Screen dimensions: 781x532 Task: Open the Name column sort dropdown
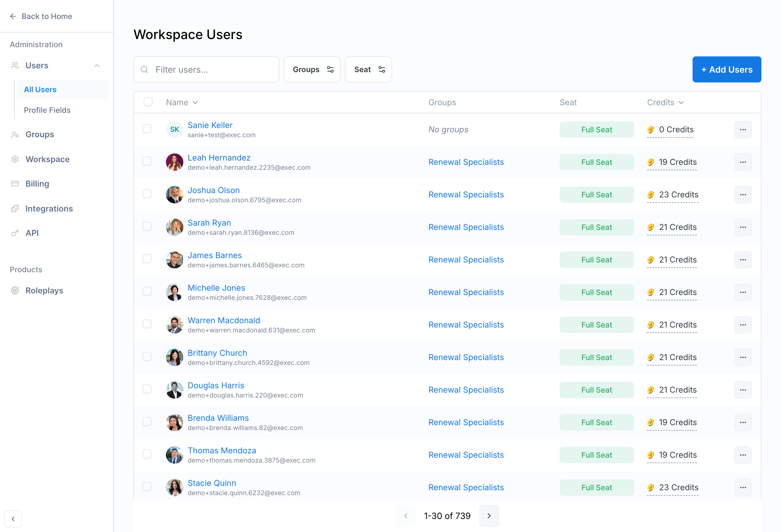tap(196, 102)
